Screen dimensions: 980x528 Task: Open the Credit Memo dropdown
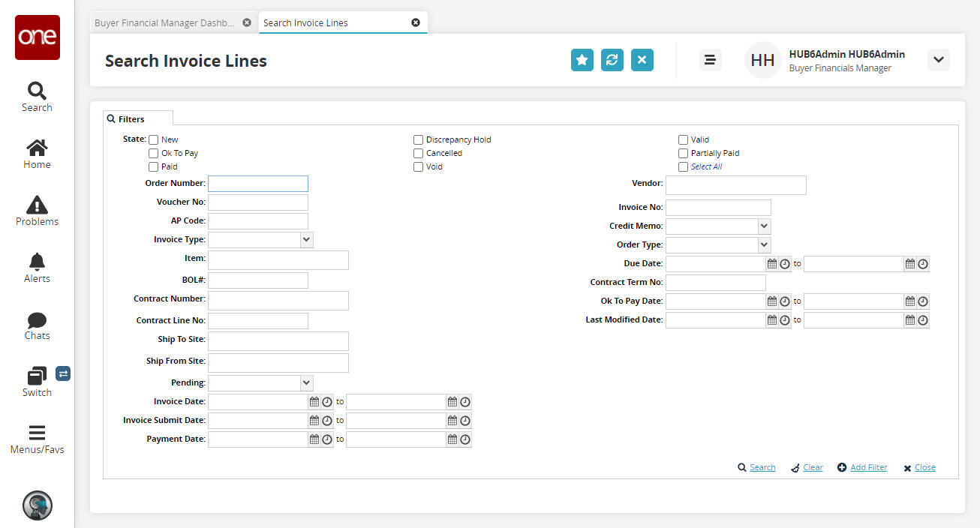tap(764, 226)
